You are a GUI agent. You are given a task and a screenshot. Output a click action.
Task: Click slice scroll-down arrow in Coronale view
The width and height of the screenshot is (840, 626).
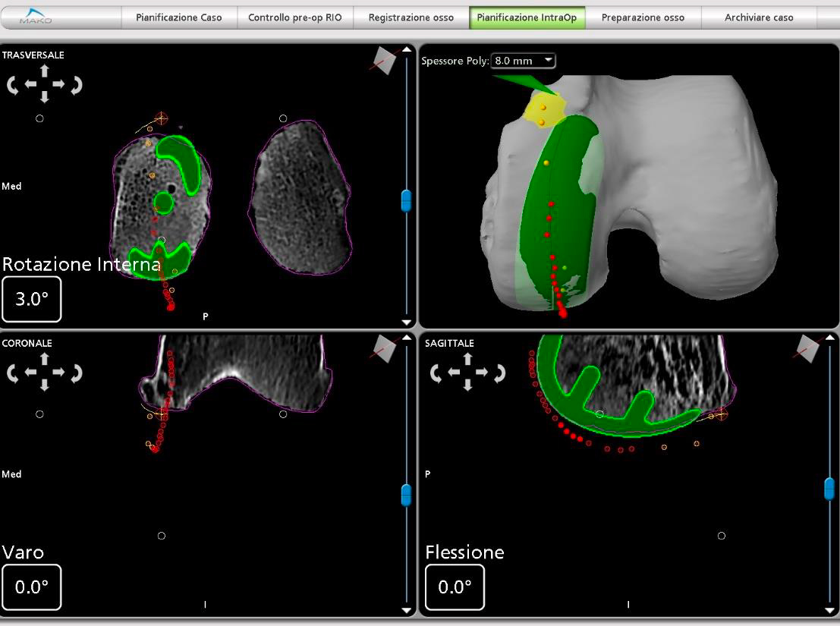pyautogui.click(x=407, y=611)
